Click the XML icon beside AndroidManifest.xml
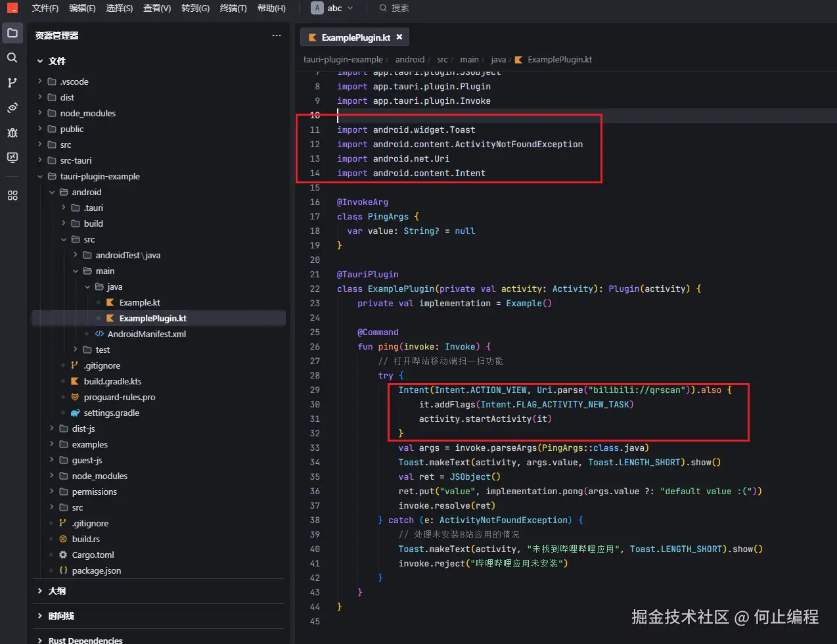Viewport: 837px width, 644px height. coord(99,334)
